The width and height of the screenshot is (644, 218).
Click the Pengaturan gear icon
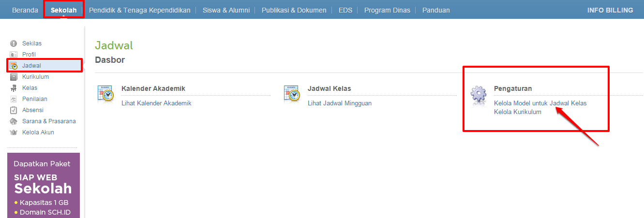(479, 95)
